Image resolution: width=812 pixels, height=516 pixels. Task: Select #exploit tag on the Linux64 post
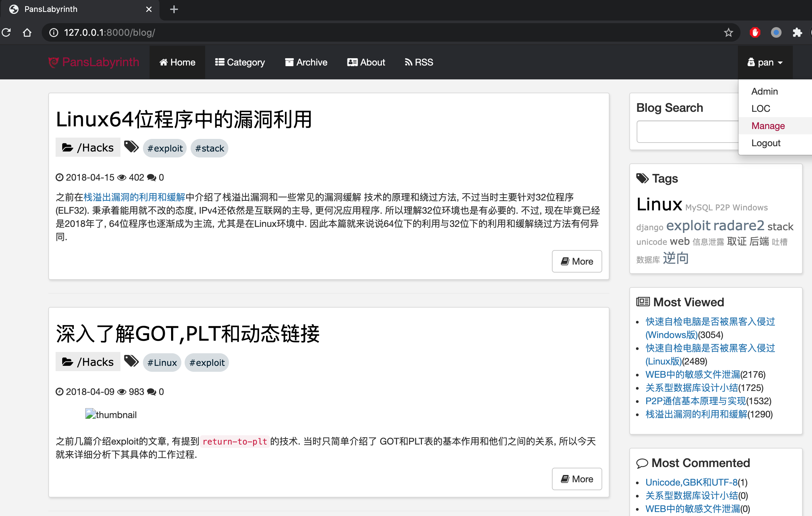165,148
